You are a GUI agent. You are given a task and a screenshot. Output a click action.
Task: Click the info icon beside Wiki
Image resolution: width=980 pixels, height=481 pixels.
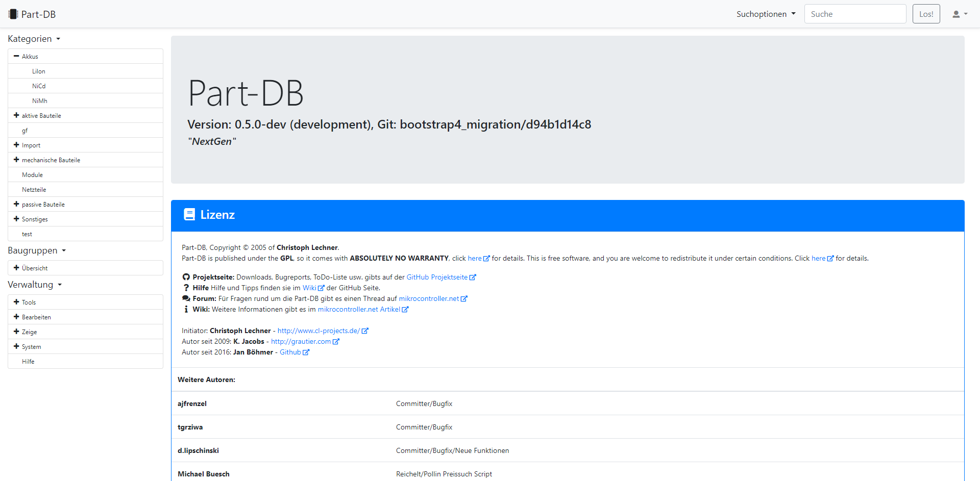[186, 309]
